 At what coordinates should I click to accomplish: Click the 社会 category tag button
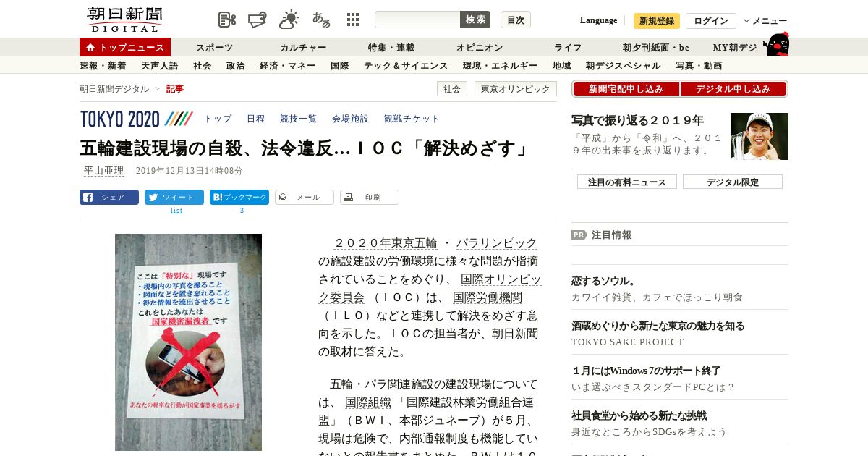tap(452, 88)
